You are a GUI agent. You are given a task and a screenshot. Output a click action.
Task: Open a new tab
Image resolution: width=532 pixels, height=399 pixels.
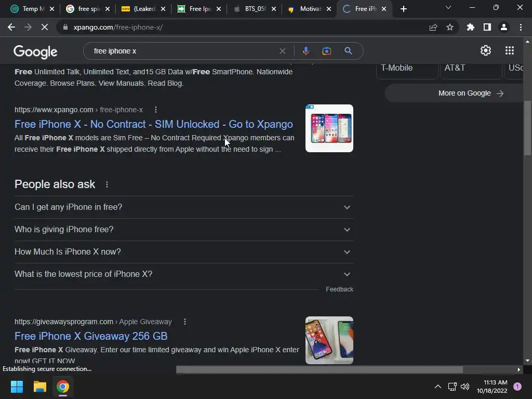(x=403, y=9)
